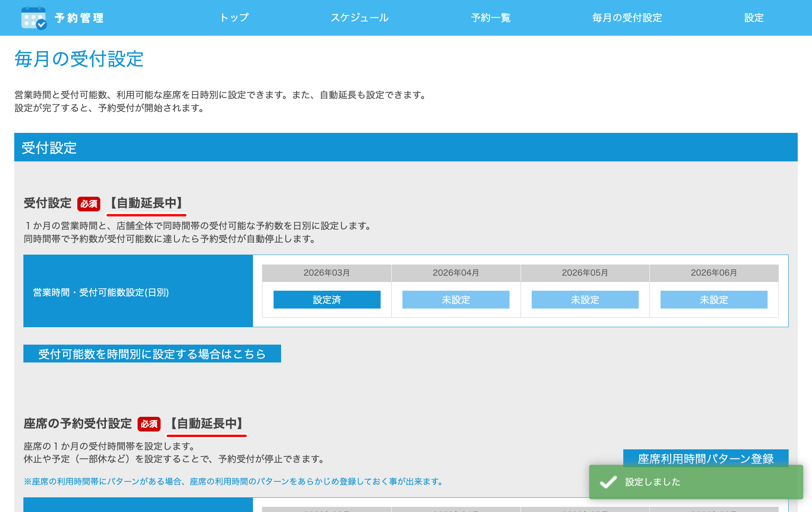
Task: Open 受付可能数を時間別に設定する場合はこちら
Action: point(152,354)
